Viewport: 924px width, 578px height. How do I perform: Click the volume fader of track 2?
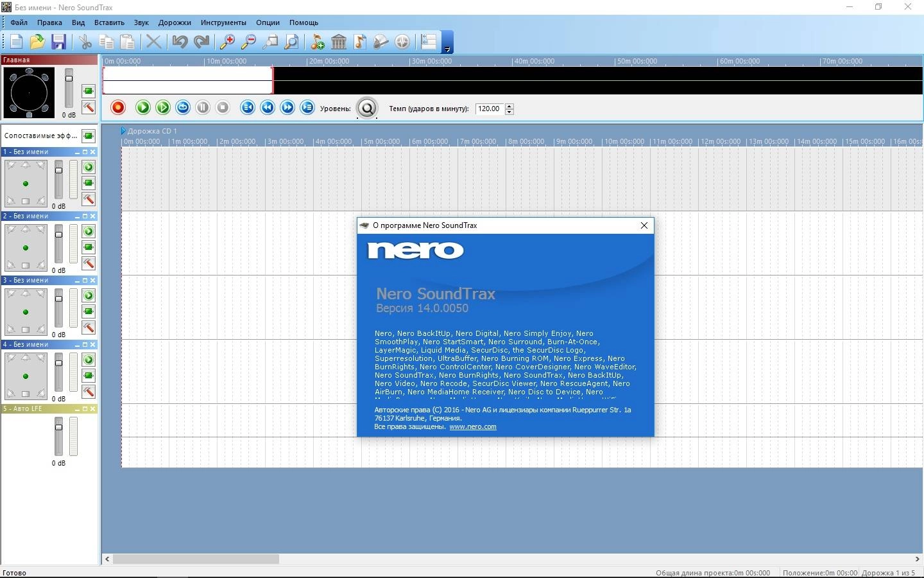click(59, 244)
